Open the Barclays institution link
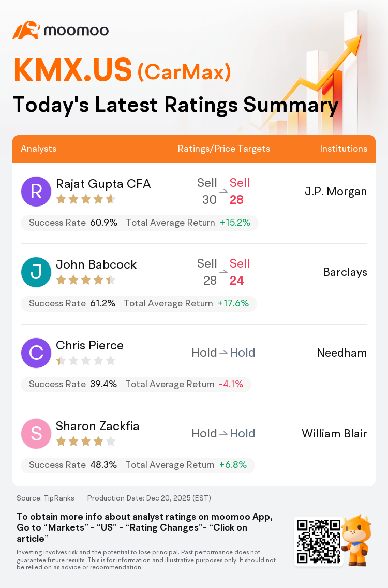 point(345,272)
